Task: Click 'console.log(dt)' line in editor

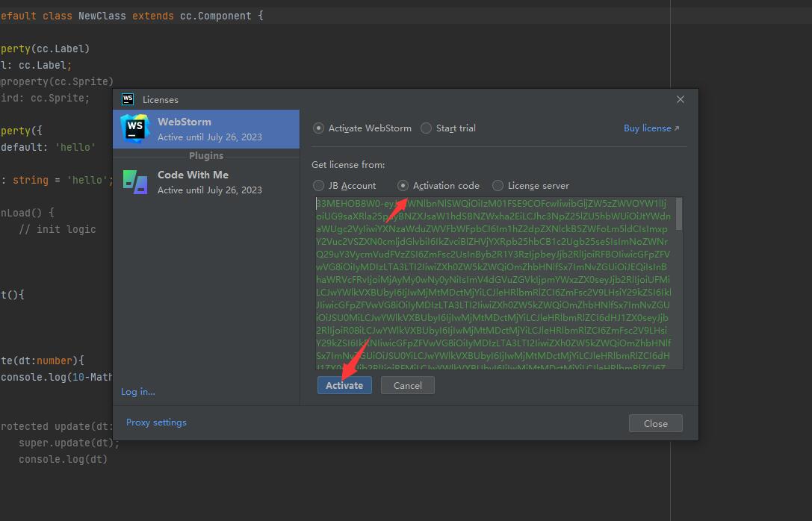Action: (63, 460)
